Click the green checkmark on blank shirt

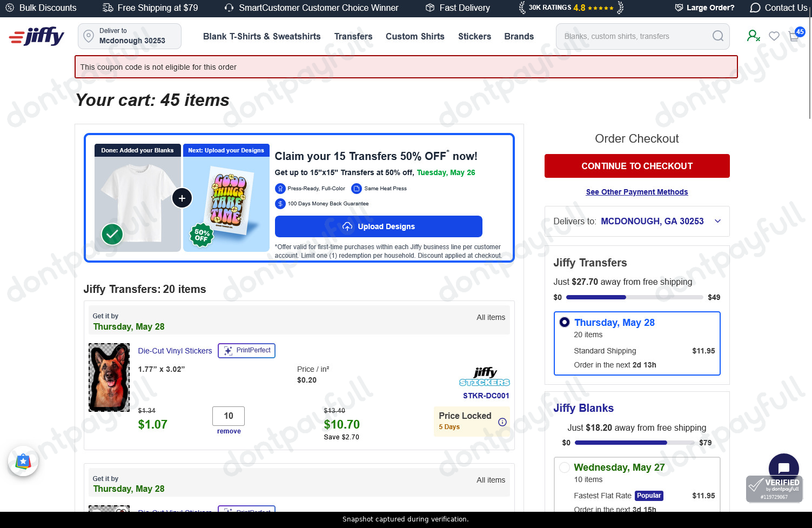112,234
